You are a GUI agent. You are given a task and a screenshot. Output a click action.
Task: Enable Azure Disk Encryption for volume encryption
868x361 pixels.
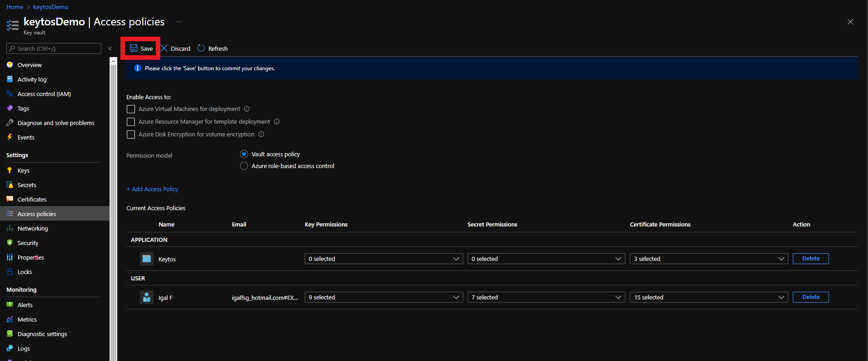pyautogui.click(x=131, y=135)
